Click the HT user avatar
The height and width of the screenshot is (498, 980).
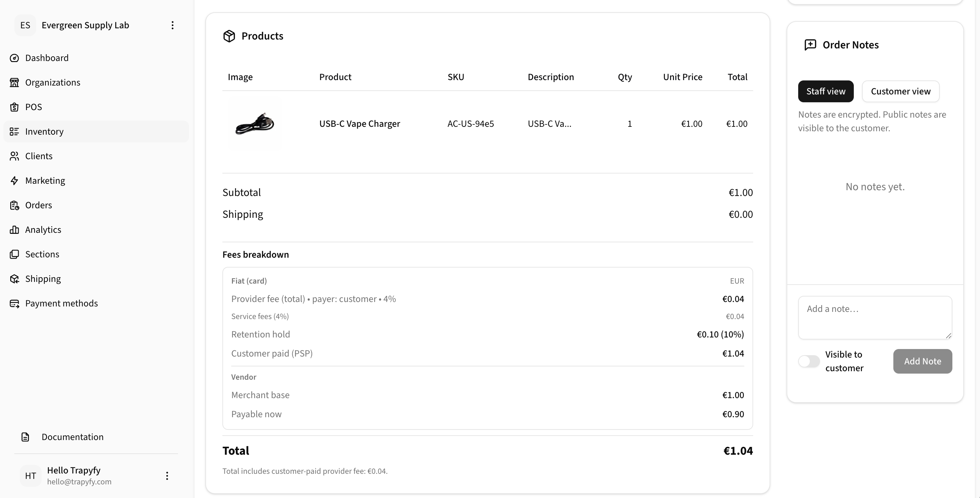pyautogui.click(x=30, y=476)
